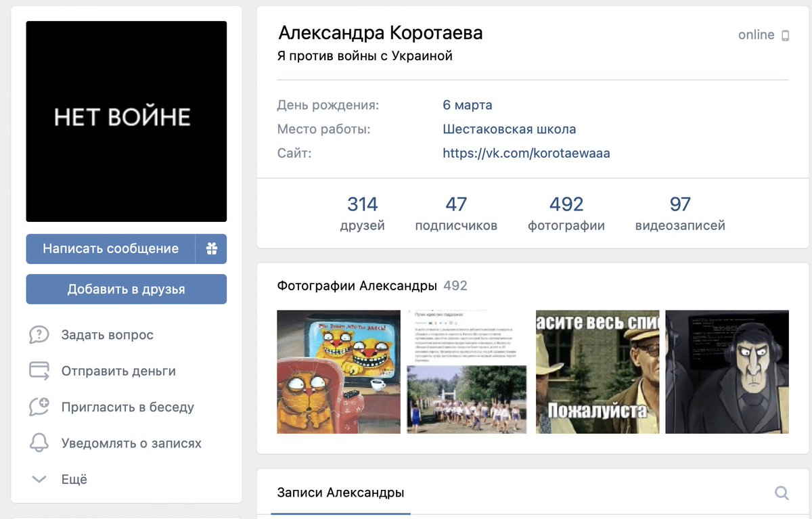Open the Записи Александры tab

pyautogui.click(x=340, y=493)
